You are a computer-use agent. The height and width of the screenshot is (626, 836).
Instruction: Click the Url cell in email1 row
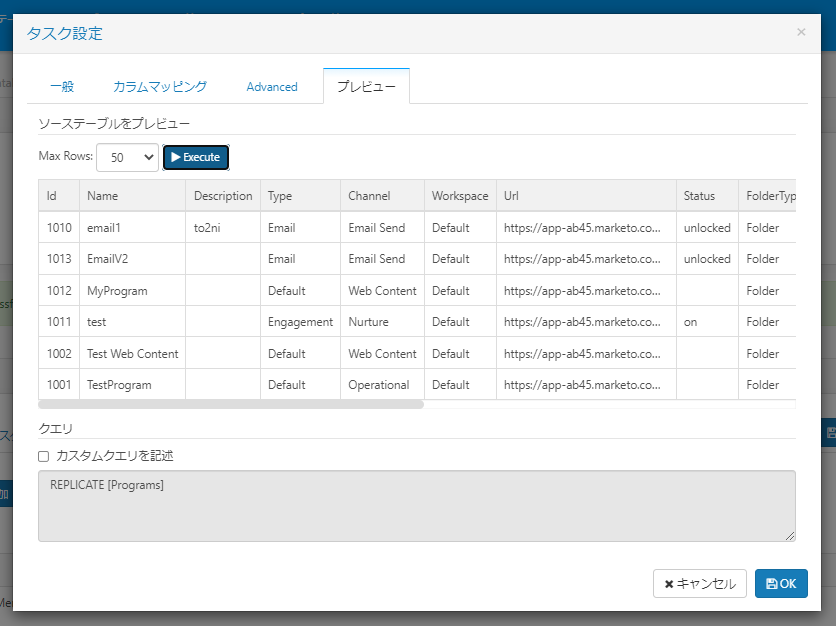586,228
